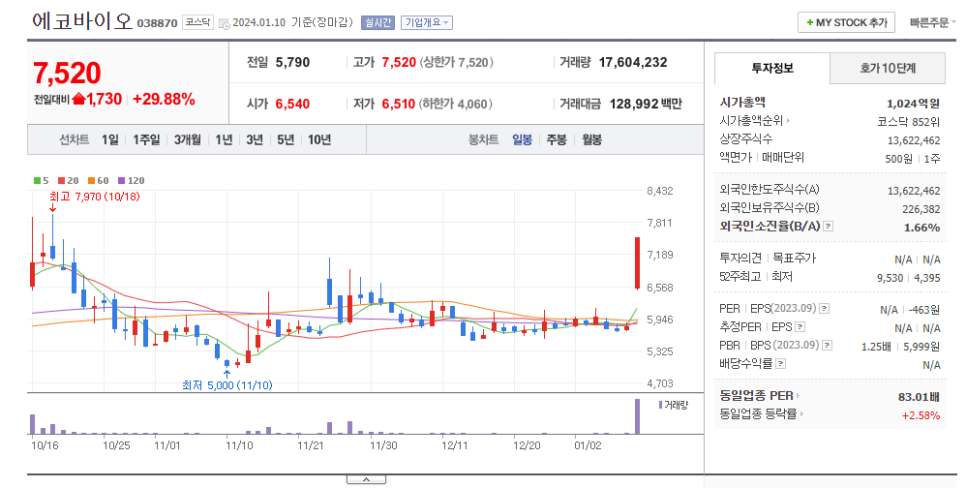Click the 저가 value 6,510
Viewport: 966px width, 488px height.
tap(399, 104)
